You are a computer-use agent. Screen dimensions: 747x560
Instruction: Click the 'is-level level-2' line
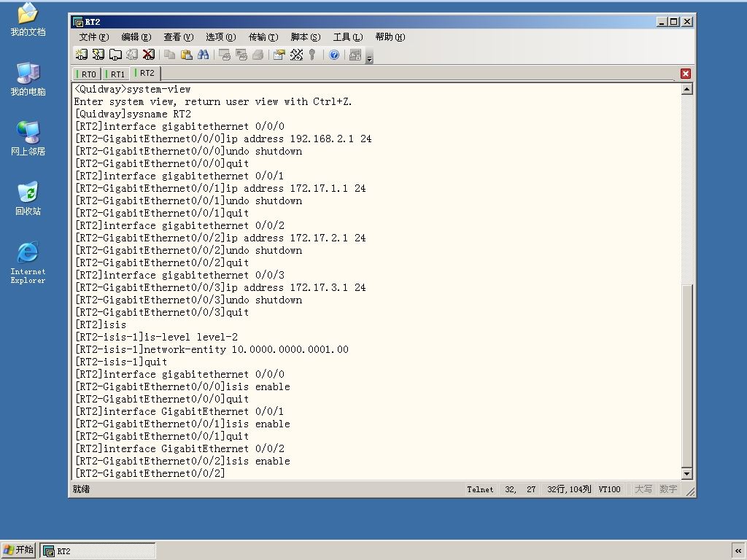pos(156,337)
